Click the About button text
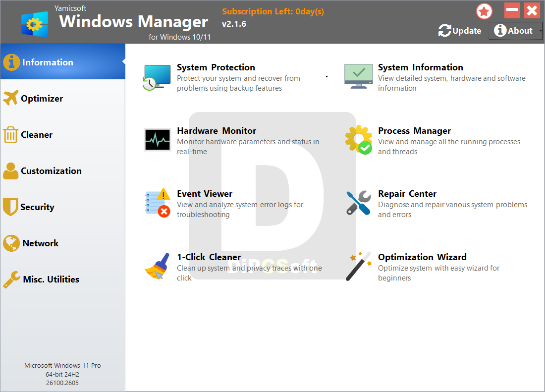This screenshot has width=545, height=392. [x=520, y=31]
